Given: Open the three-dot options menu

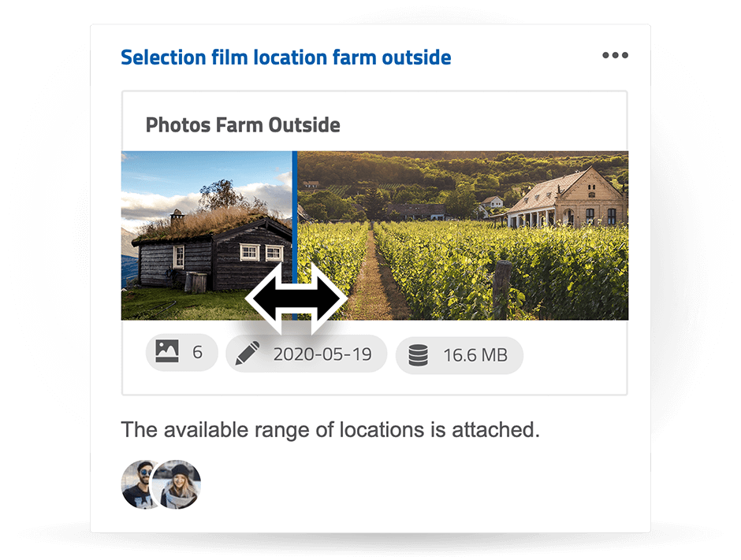Looking at the screenshot, I should [615, 56].
